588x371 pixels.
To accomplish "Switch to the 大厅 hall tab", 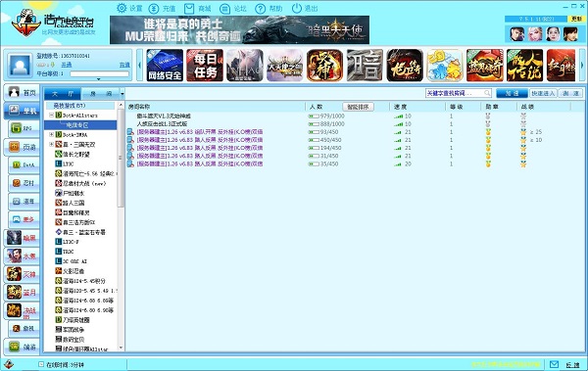I will (63, 93).
